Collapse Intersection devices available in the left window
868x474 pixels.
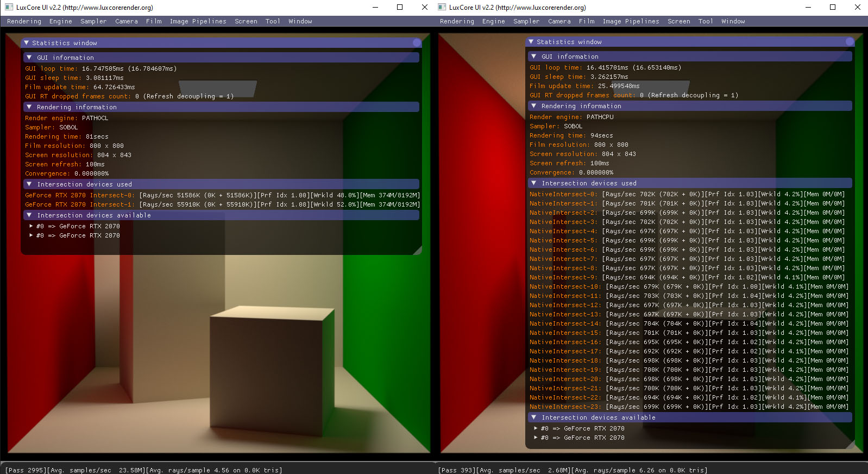tap(29, 215)
